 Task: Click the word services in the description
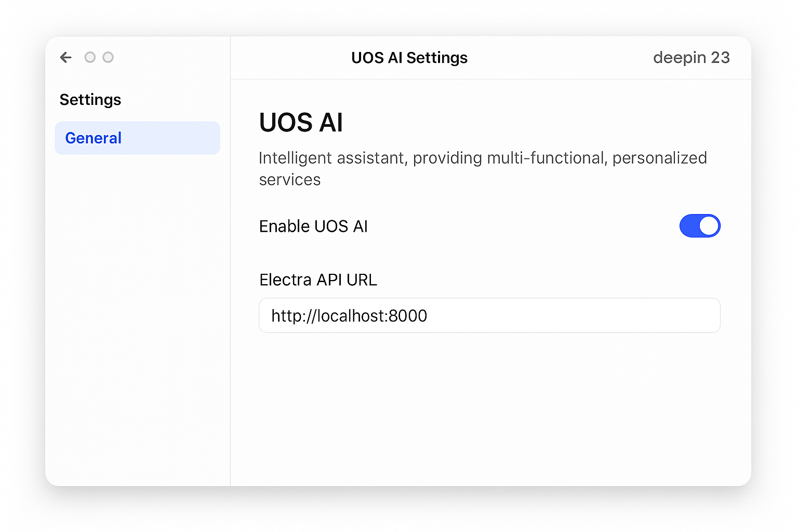coord(290,180)
